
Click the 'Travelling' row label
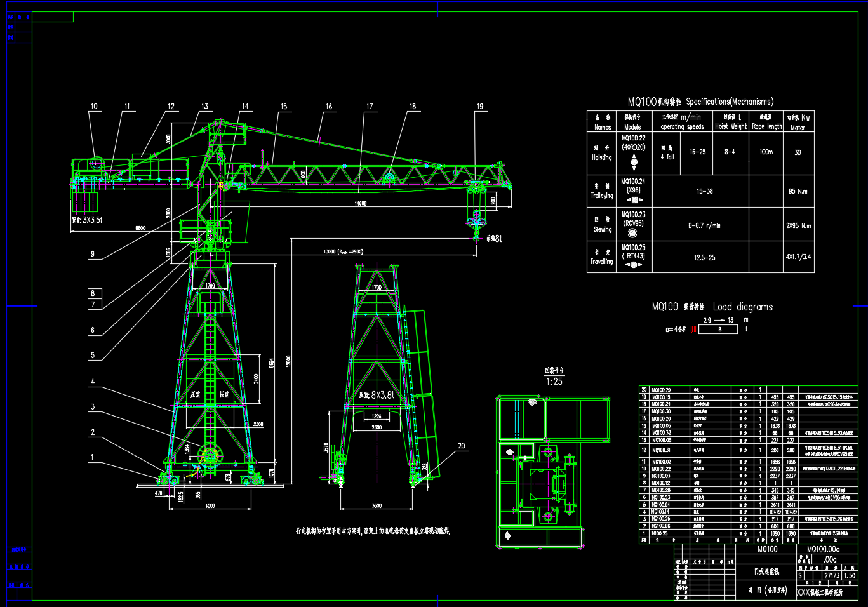(602, 262)
